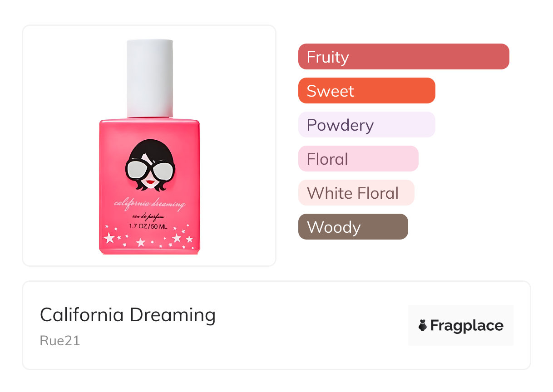
Task: Click the cursive 'california dreaming' script on the bottle
Action: pyautogui.click(x=149, y=205)
